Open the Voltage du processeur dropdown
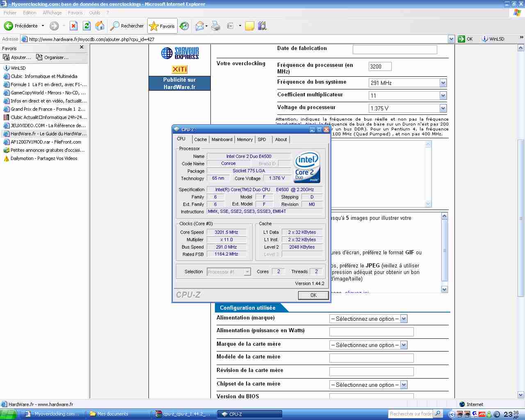 pos(408,108)
